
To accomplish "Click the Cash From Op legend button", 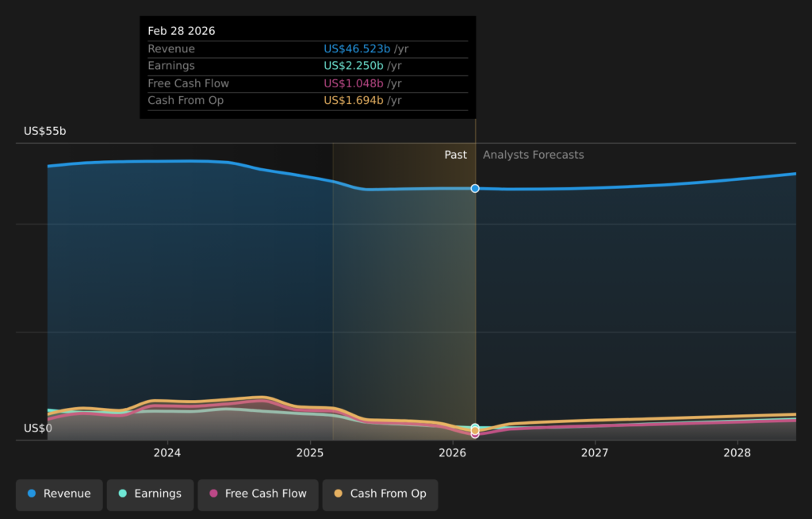I will tap(380, 494).
